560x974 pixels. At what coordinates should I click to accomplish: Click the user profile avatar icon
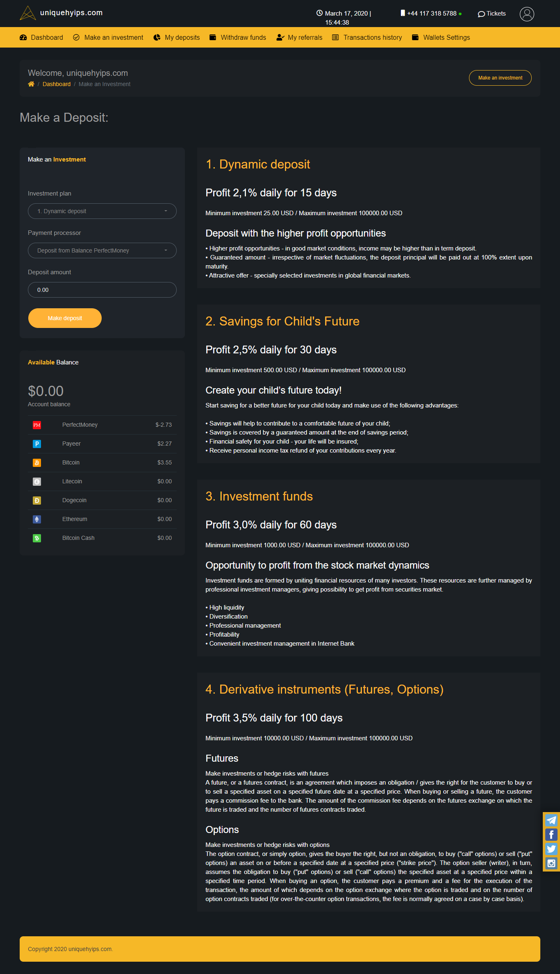point(527,14)
